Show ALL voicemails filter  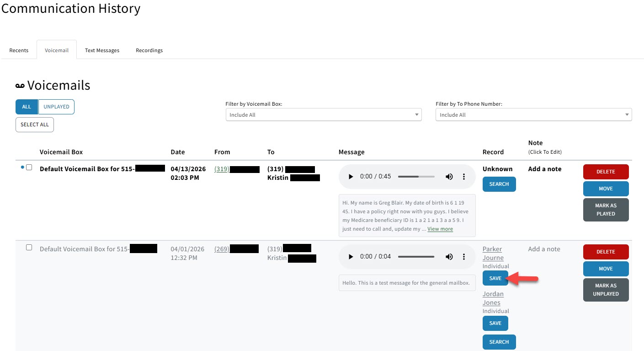[27, 107]
